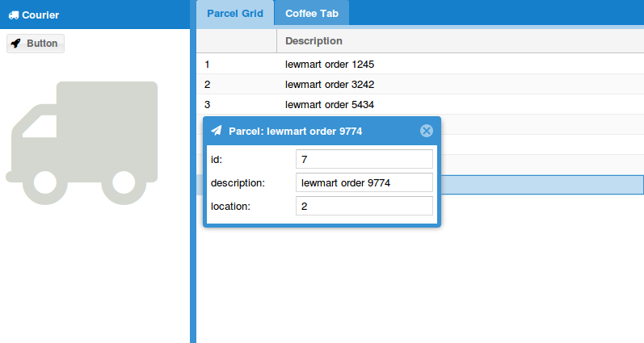Click the rocket Button in the Courier panel
644x343 pixels.
pos(36,44)
